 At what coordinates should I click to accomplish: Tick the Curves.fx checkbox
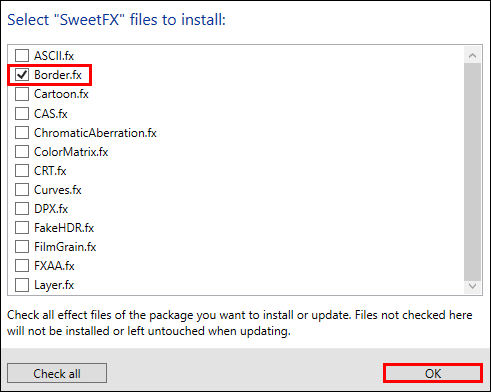point(22,190)
